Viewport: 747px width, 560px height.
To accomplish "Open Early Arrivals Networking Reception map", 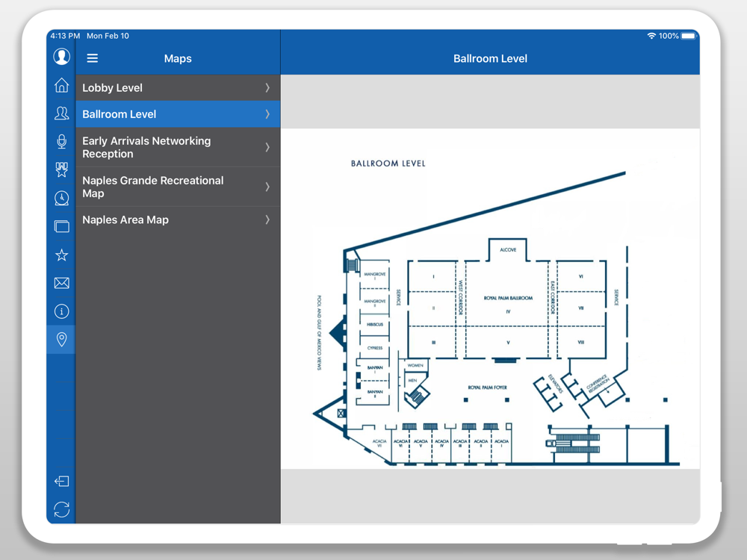I will [x=179, y=147].
